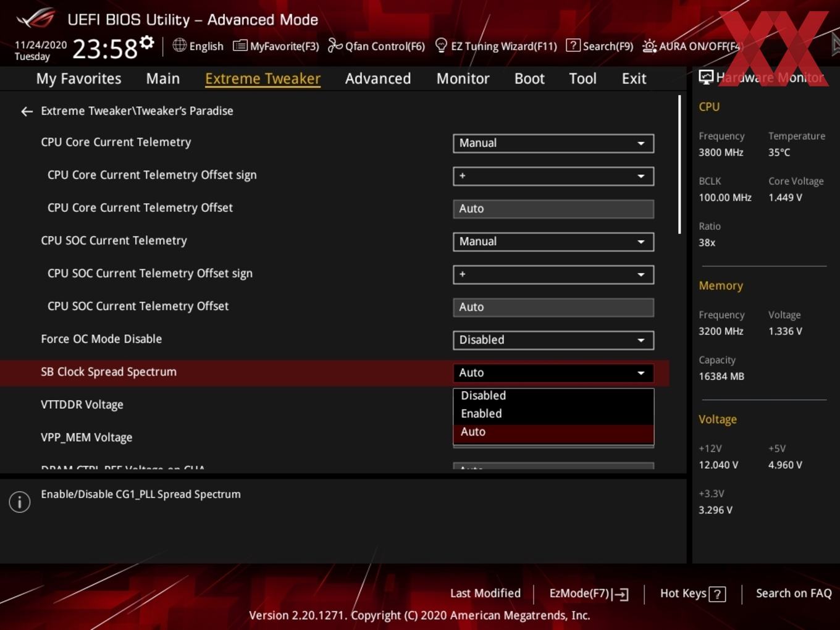Click the 1.449 V core voltage value
This screenshot has width=840, height=630.
pyautogui.click(x=785, y=198)
